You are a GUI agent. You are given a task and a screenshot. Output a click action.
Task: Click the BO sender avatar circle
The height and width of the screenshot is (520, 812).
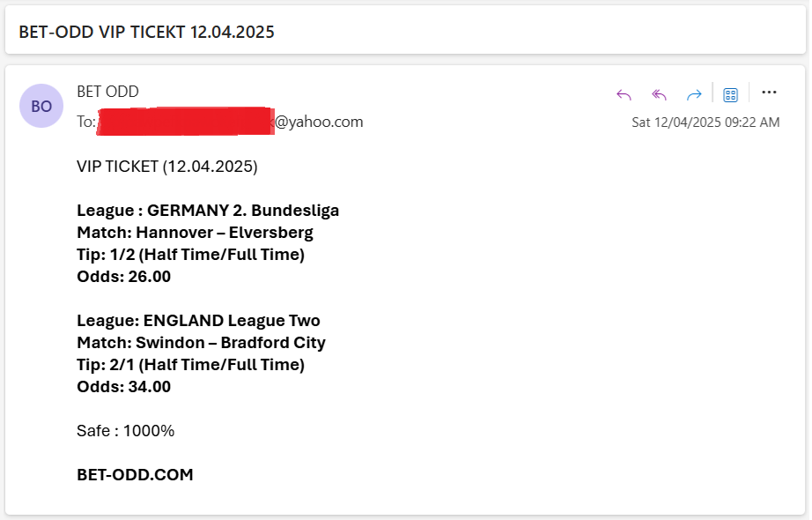tap(41, 106)
